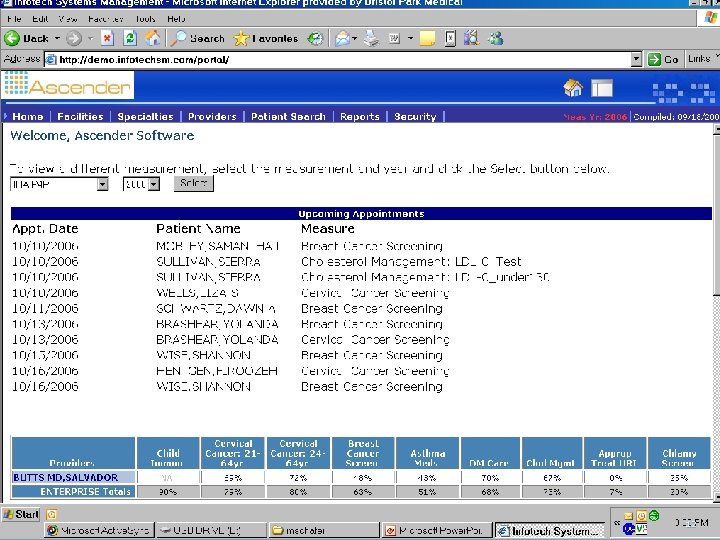Click the Cervical Cancer 21-64yr column header
This screenshot has width=720, height=540.
[x=233, y=453]
